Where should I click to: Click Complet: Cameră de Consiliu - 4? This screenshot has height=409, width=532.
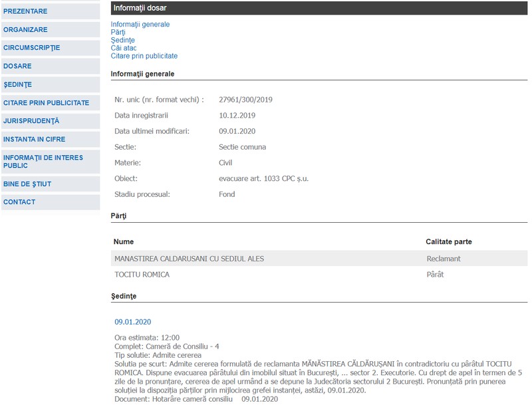point(167,346)
